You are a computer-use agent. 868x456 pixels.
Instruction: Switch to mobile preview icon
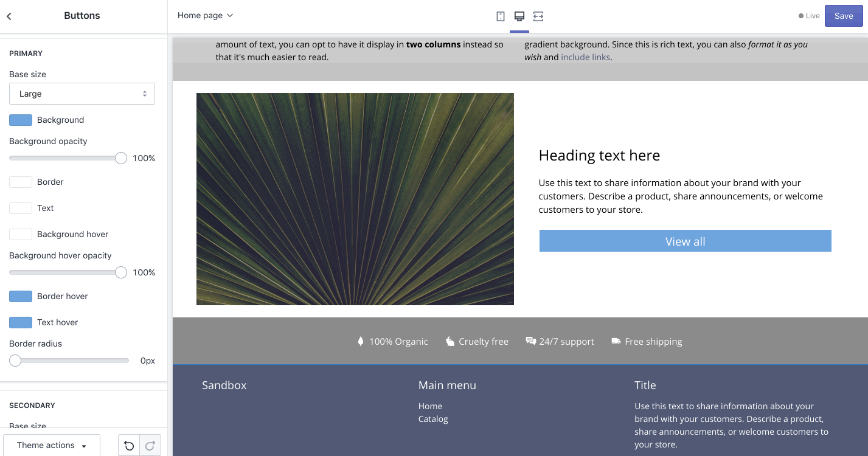501,16
